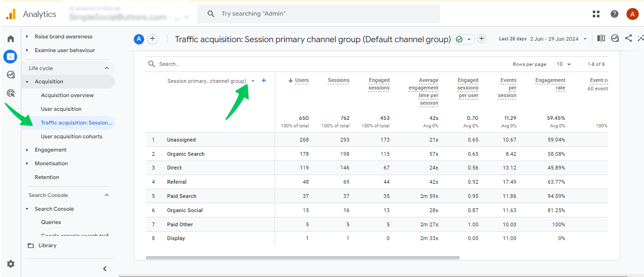
Task: Open the Home icon in left rail
Action: point(10,39)
